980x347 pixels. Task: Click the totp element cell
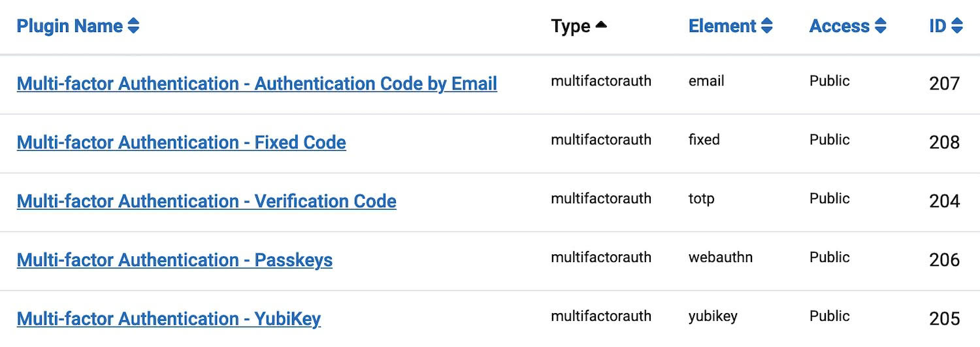pos(701,199)
